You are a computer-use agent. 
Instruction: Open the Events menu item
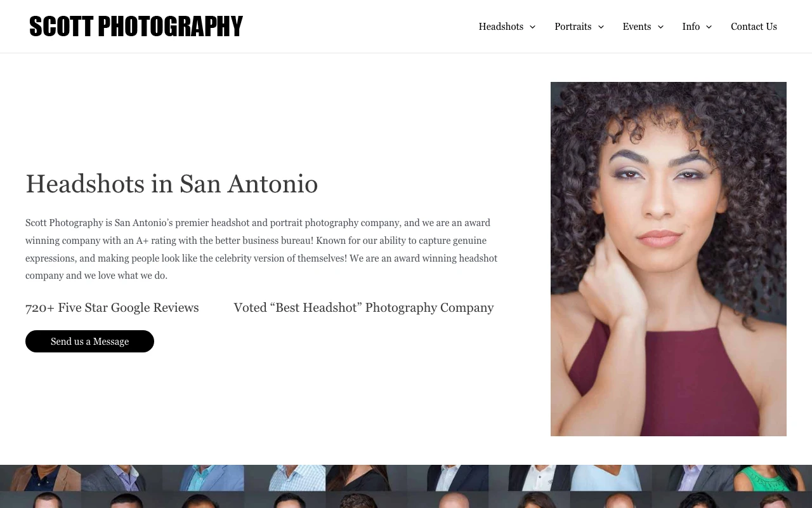point(637,27)
